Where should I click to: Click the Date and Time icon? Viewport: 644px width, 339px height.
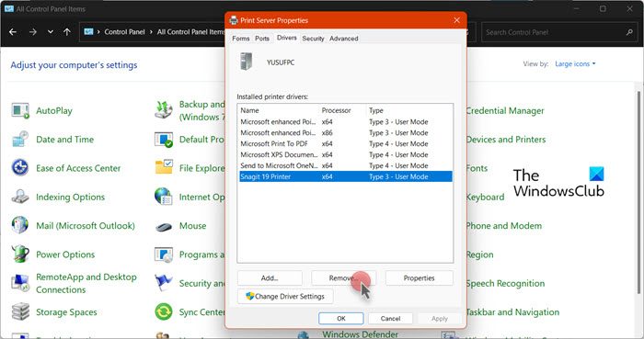(20, 140)
